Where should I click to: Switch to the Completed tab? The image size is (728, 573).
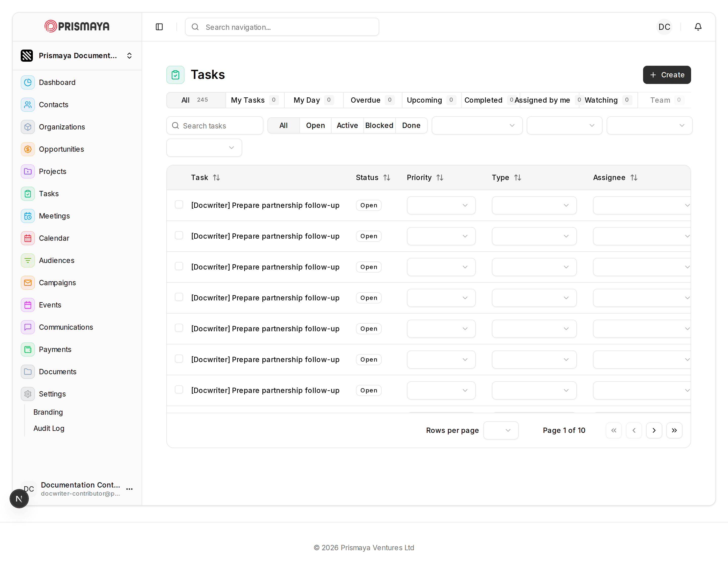pos(490,100)
